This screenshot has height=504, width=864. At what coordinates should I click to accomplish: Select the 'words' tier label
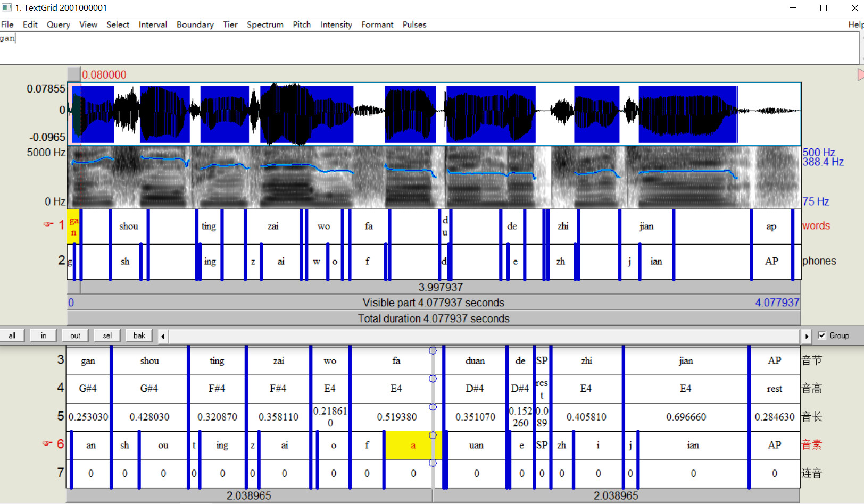tap(816, 226)
